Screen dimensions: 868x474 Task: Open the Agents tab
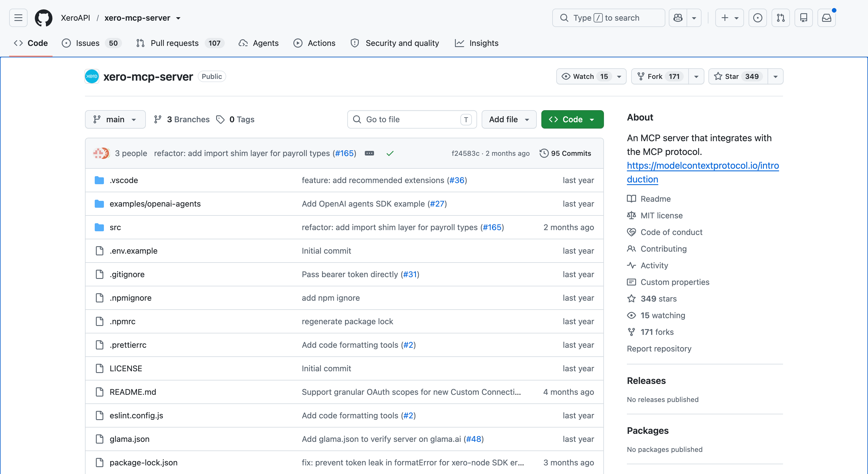tap(259, 43)
